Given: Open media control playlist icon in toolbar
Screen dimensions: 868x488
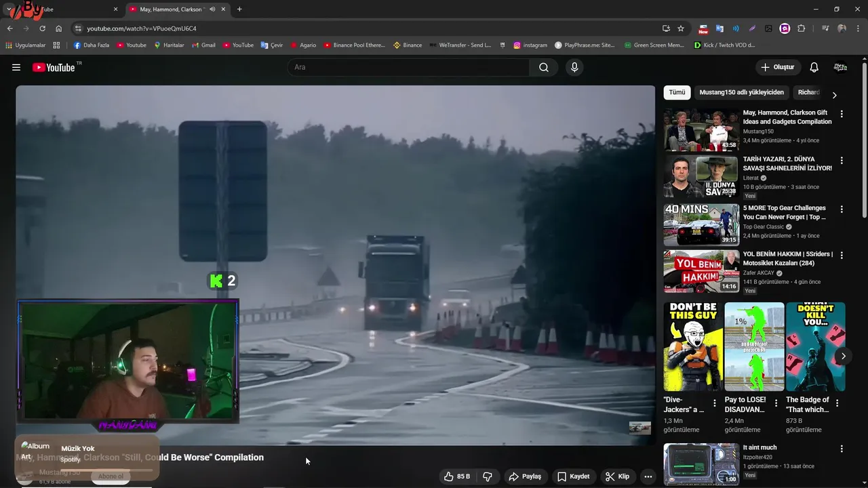Looking at the screenshot, I should pos(825,28).
